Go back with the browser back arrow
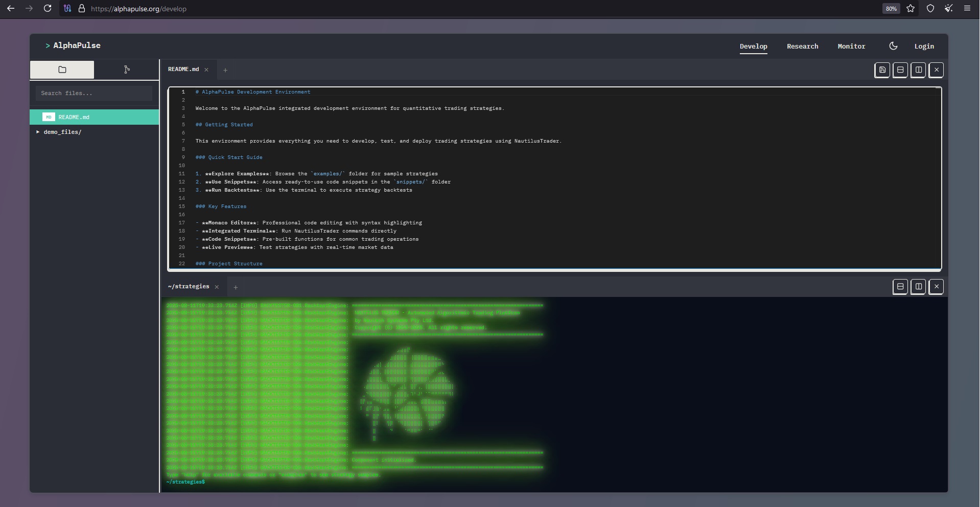This screenshot has height=507, width=980. [x=11, y=9]
